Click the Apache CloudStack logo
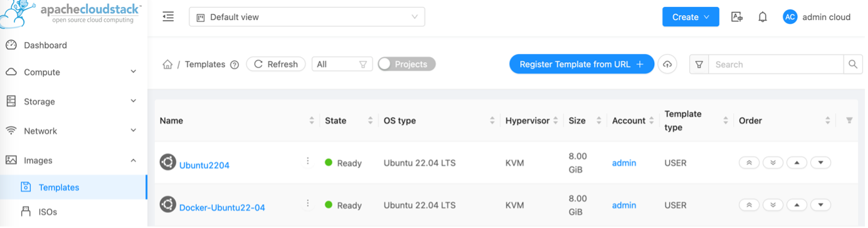The width and height of the screenshot is (868, 228). [71, 15]
